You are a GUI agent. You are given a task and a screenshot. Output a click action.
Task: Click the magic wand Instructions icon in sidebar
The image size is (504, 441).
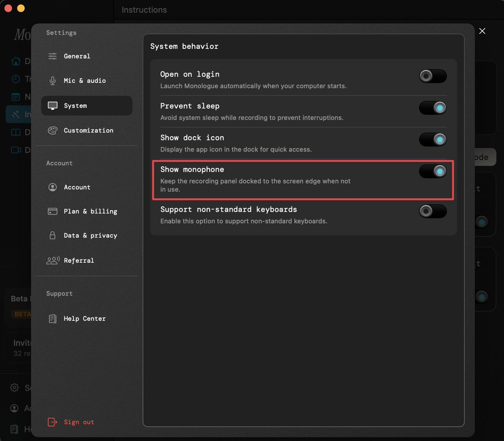tap(16, 114)
